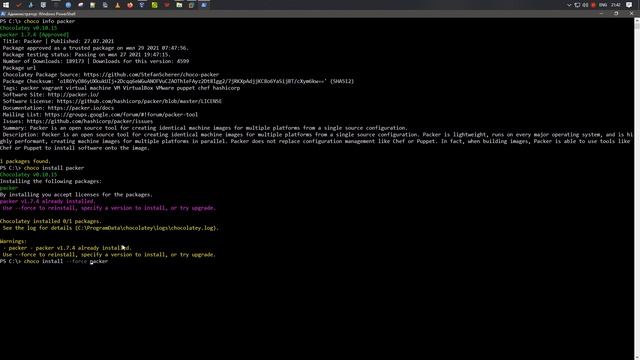Click the Software Site packer.io URL
The width and height of the screenshot is (640, 360).
(x=73, y=95)
